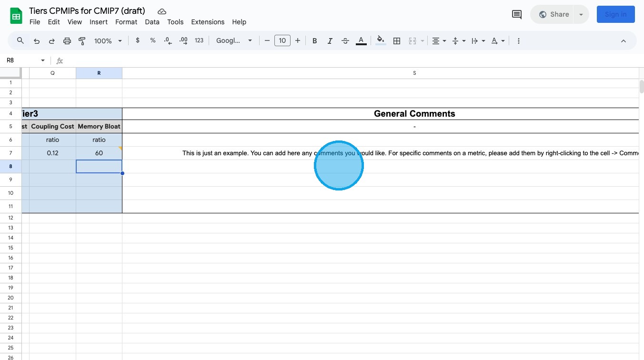Expand the font family dropdown
This screenshot has height=360, width=644.
tap(234, 41)
